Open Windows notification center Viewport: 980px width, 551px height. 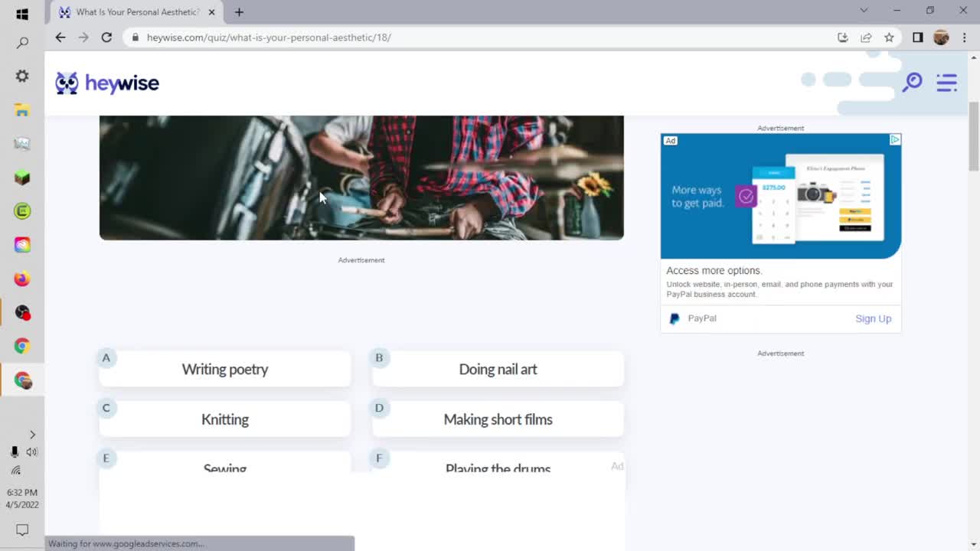22,530
